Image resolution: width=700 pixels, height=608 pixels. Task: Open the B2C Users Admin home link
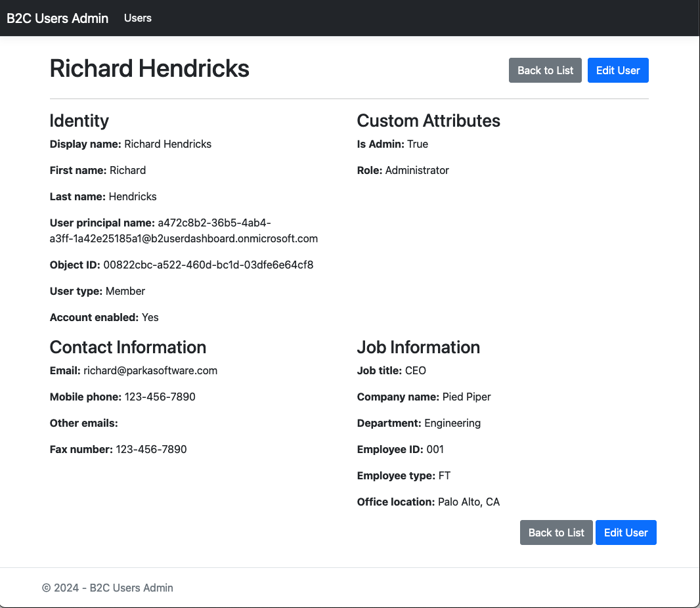click(57, 18)
